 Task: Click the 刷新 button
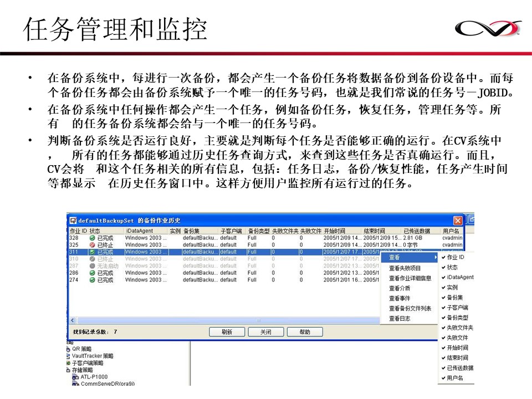[x=227, y=332]
